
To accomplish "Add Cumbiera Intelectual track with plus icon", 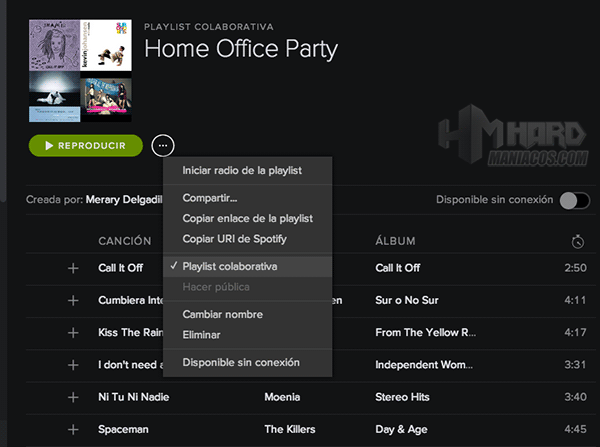I will 72,300.
